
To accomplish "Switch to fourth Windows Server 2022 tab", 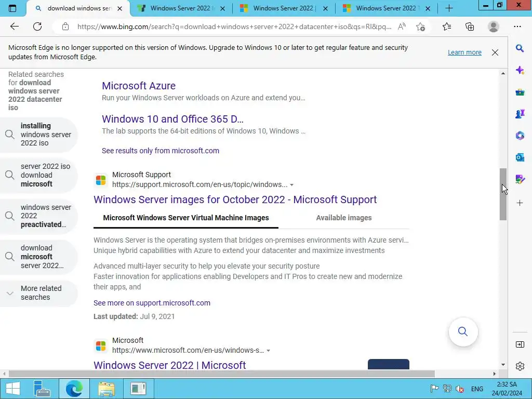I will pyautogui.click(x=387, y=8).
